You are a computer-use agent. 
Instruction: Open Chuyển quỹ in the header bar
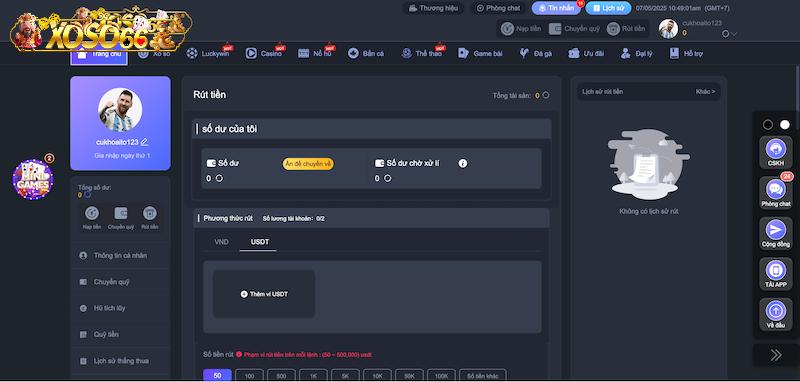click(574, 29)
